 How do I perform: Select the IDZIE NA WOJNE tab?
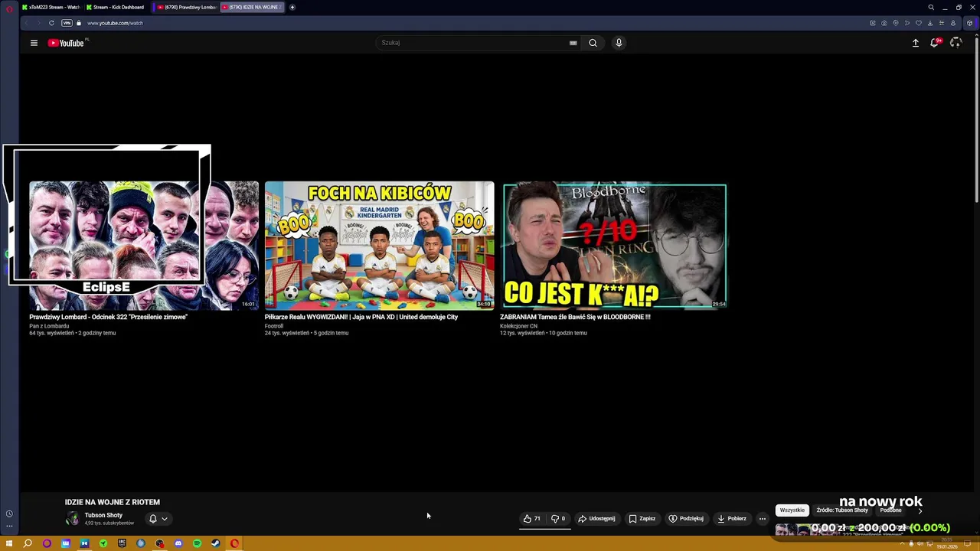tap(252, 7)
